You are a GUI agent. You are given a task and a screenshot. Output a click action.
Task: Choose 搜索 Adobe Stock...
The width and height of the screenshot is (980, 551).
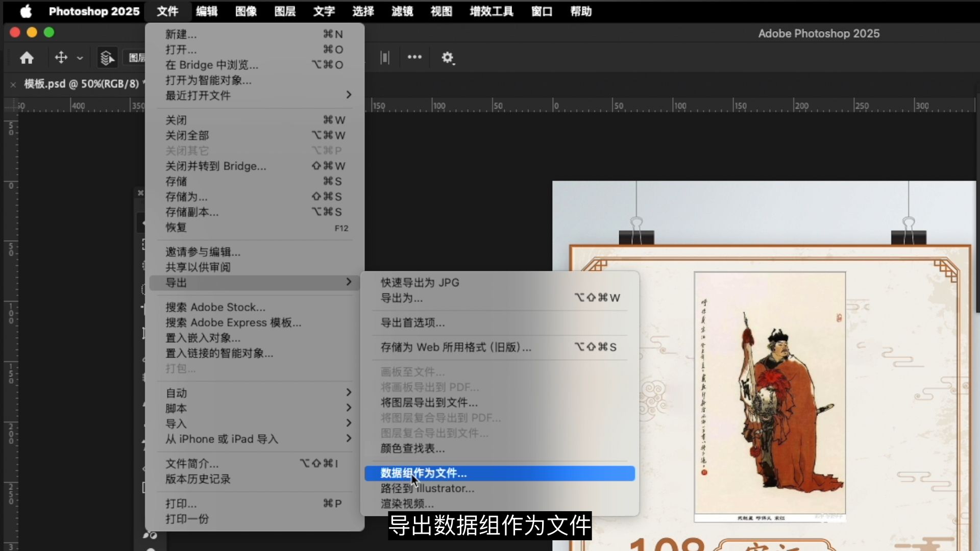(255, 307)
